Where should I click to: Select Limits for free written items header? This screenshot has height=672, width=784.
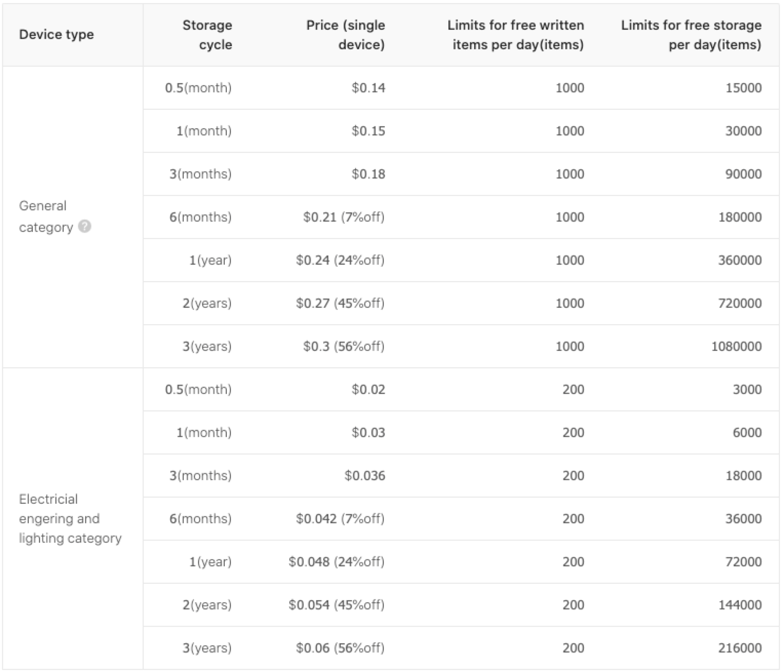tap(516, 35)
